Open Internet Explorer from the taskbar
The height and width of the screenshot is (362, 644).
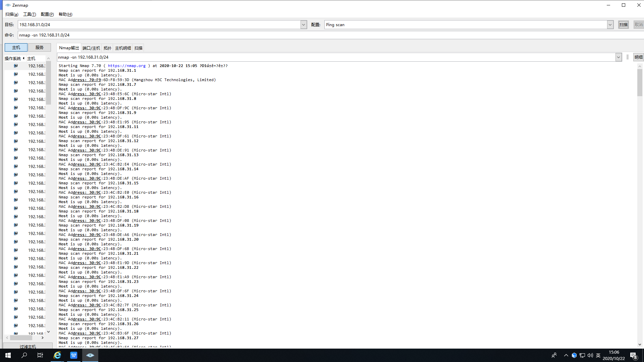(57, 355)
